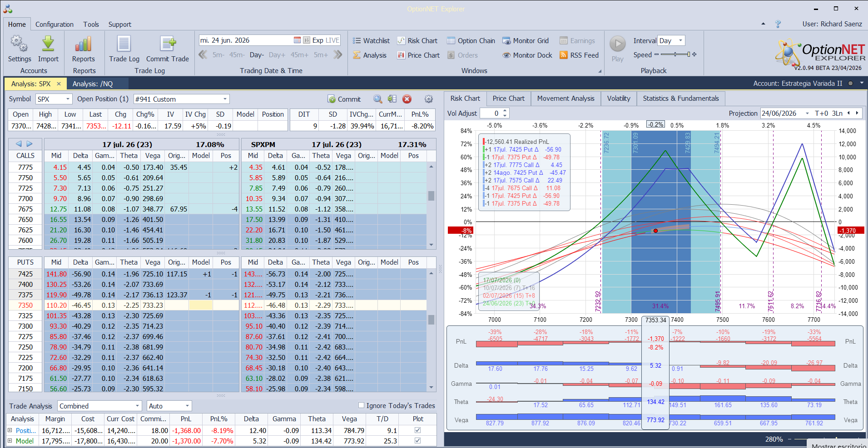Increase Vol Adjust with the up stepper
Viewport: 868px width, 448px height.
505,111
